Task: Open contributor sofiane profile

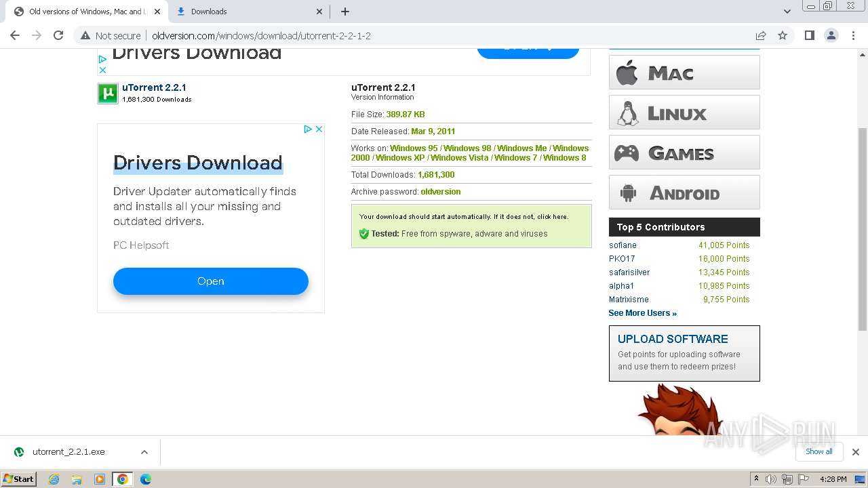Action: click(623, 245)
